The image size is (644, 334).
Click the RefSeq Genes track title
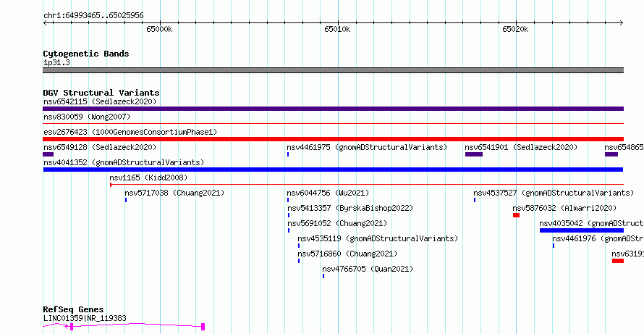pyautogui.click(x=74, y=310)
